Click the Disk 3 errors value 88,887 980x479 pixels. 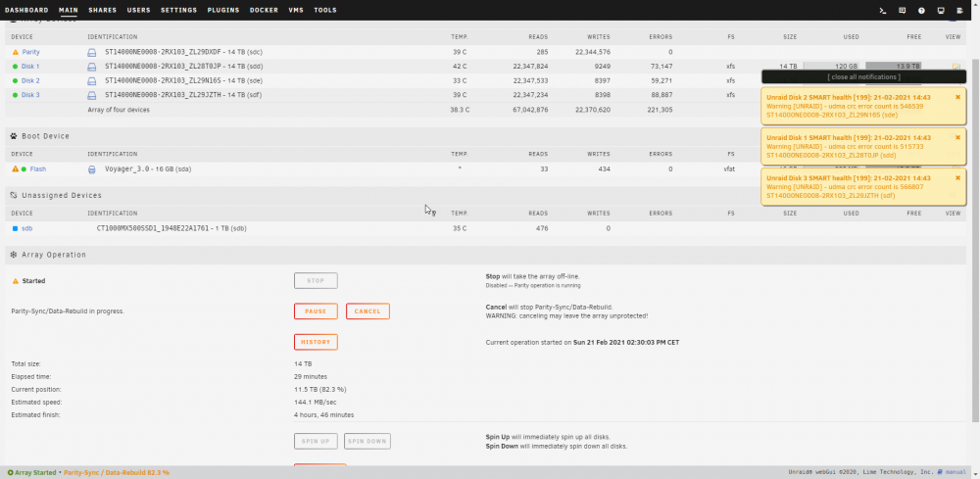pyautogui.click(x=660, y=95)
